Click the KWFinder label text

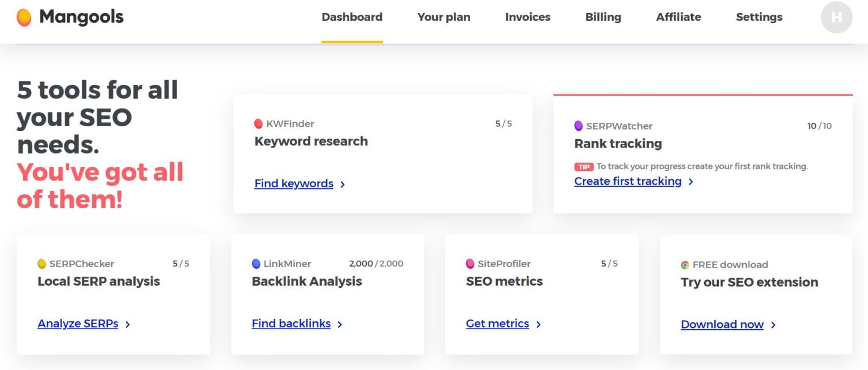pyautogui.click(x=290, y=123)
